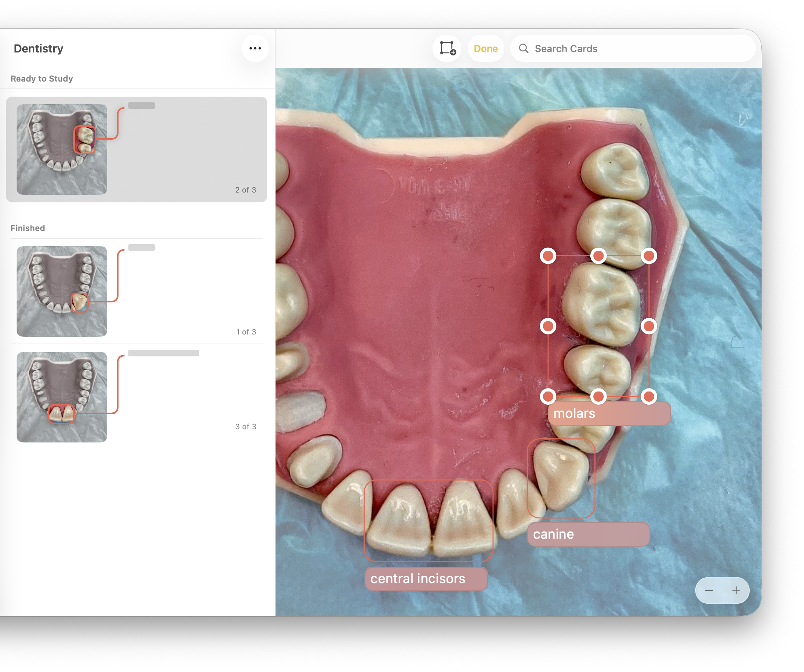The width and height of the screenshot is (804, 672).
Task: Open the finished card 3 of 3
Action: click(137, 397)
